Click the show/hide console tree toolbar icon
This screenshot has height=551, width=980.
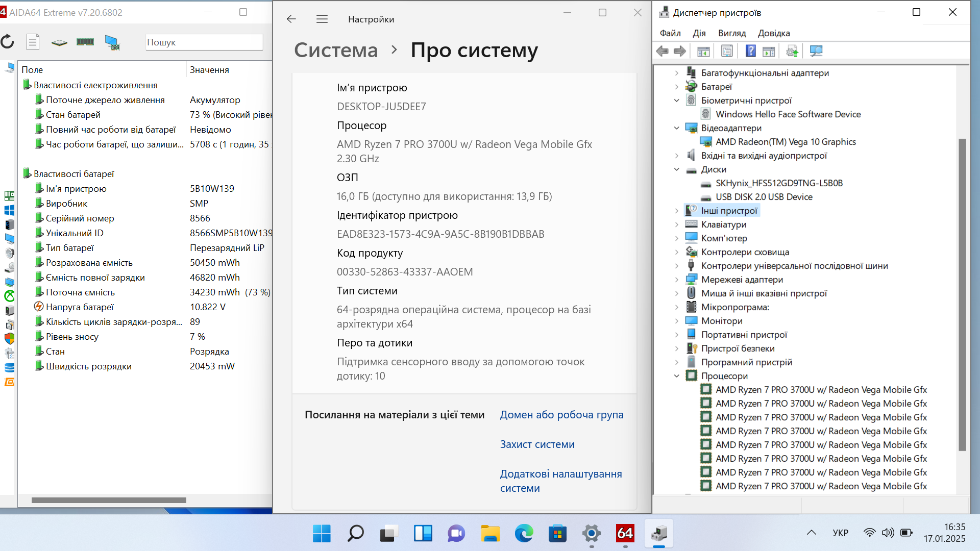tap(703, 51)
